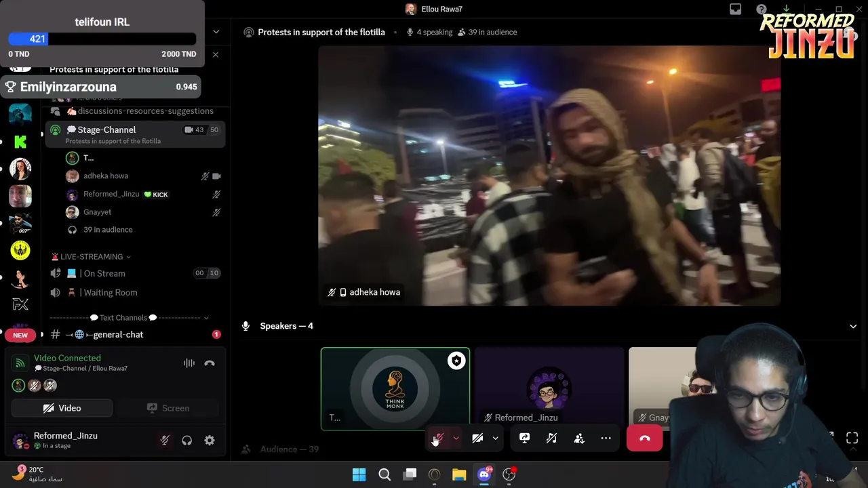Open Windows taskbar Search
This screenshot has height=488, width=868.
coord(384,474)
